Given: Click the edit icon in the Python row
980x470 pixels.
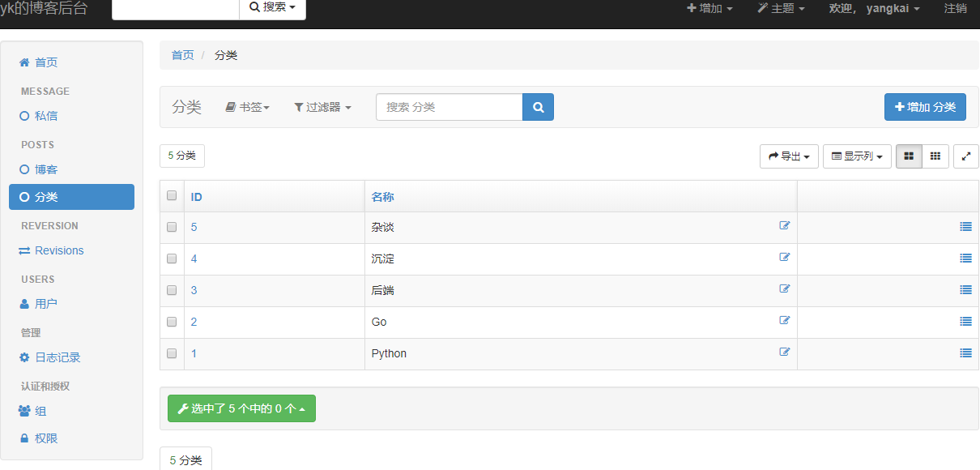Looking at the screenshot, I should (x=784, y=352).
